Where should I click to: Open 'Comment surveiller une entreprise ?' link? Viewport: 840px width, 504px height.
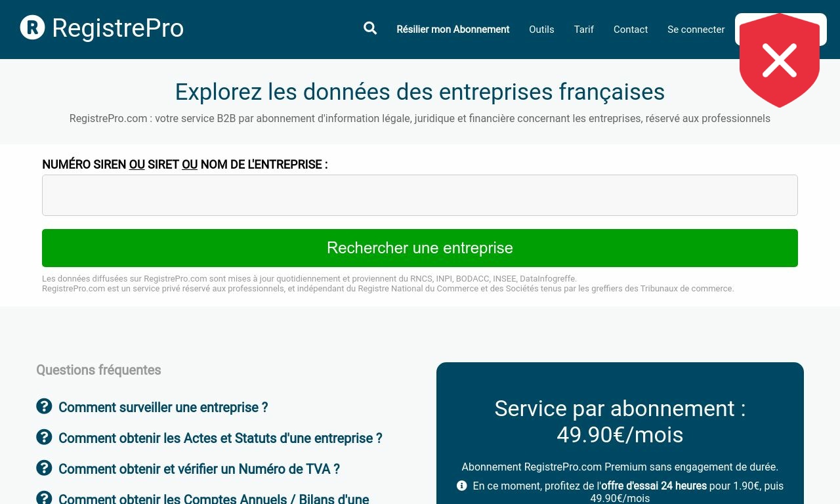click(163, 408)
